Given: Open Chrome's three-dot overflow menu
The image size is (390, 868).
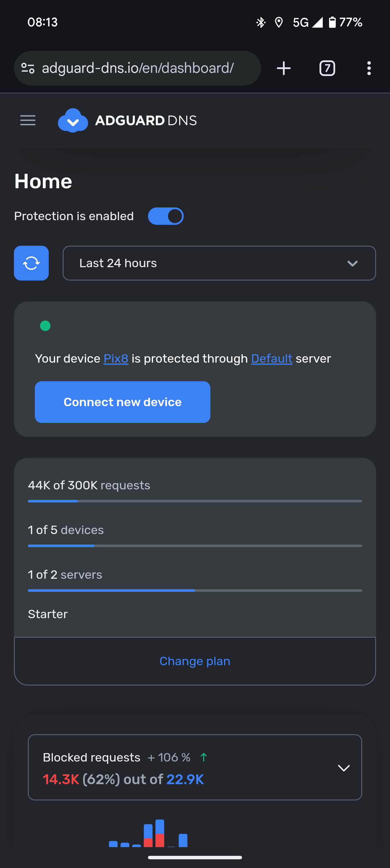Looking at the screenshot, I should pos(369,68).
